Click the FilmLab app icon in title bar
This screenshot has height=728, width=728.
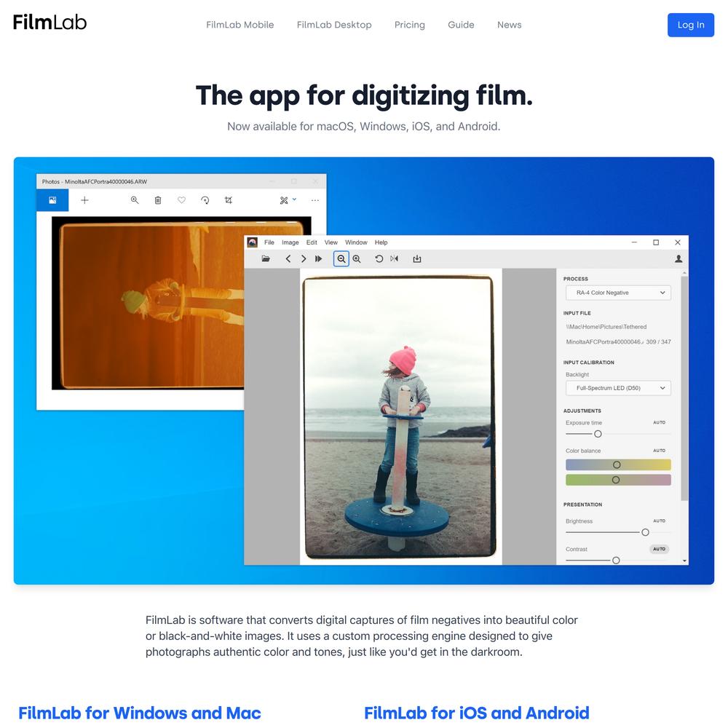[x=252, y=242]
